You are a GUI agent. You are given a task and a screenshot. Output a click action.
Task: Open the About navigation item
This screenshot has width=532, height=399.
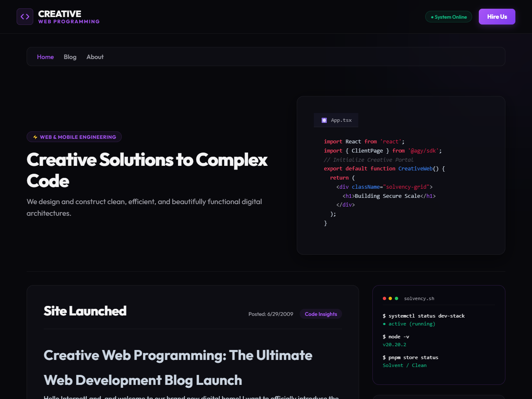(x=95, y=57)
